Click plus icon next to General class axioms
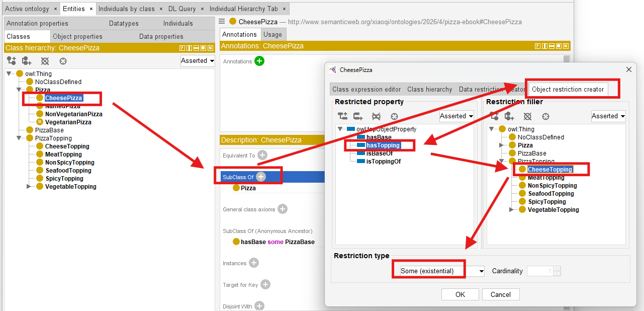The image size is (644, 311). pos(283,209)
